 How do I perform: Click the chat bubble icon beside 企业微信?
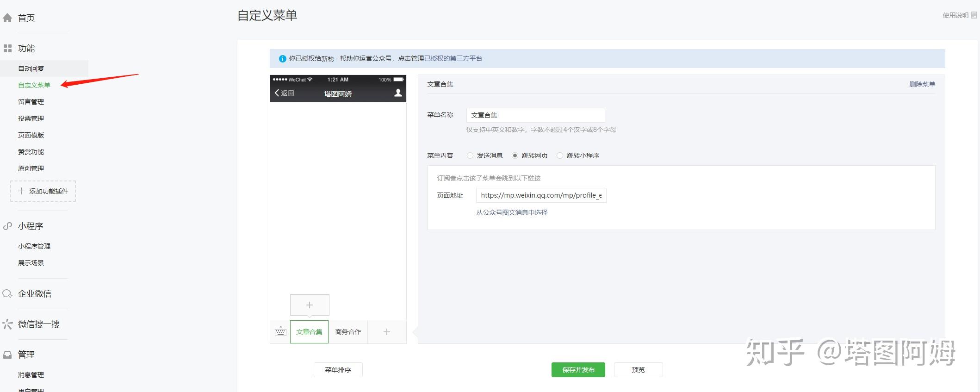(7, 293)
